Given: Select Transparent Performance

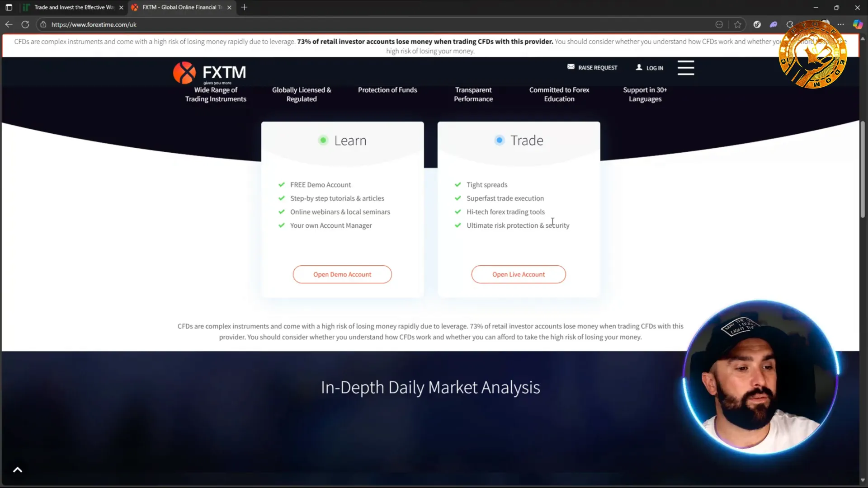Looking at the screenshot, I should [473, 94].
